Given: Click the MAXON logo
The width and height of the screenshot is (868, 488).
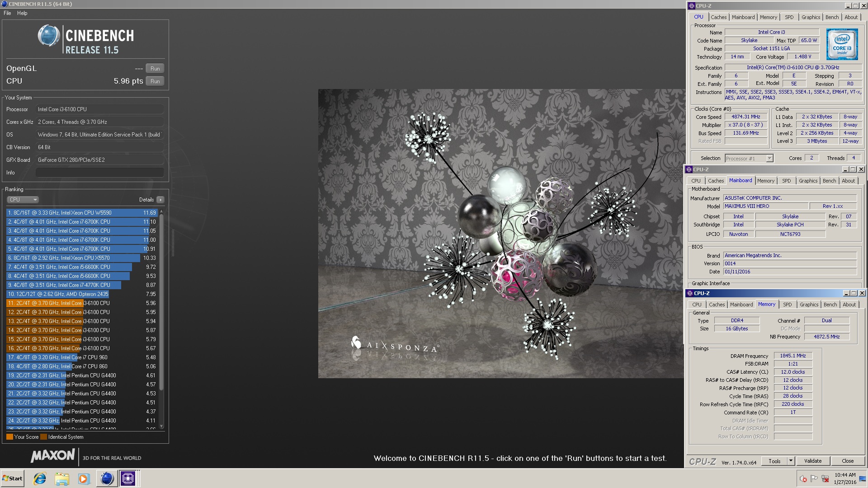Looking at the screenshot, I should click(x=53, y=455).
